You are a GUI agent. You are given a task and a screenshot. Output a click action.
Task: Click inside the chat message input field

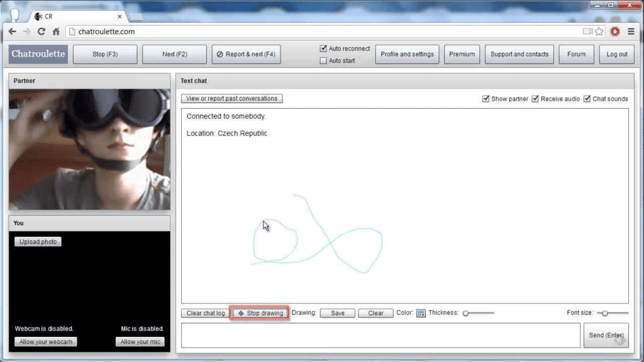(x=377, y=335)
